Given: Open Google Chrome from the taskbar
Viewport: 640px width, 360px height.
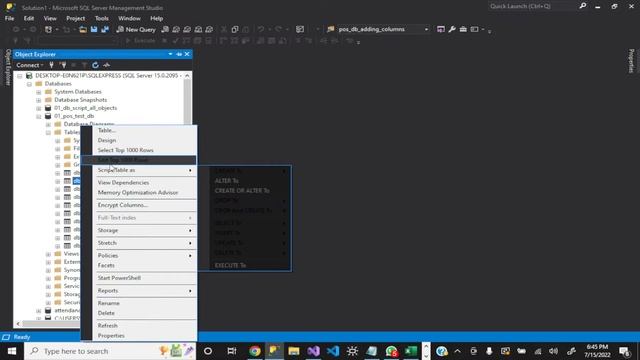Looking at the screenshot, I should click(x=255, y=351).
